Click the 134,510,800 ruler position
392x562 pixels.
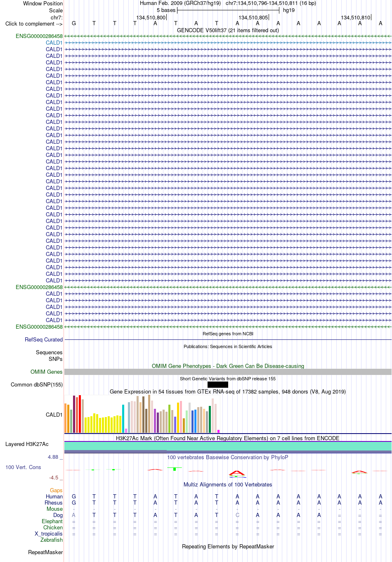pos(151,17)
